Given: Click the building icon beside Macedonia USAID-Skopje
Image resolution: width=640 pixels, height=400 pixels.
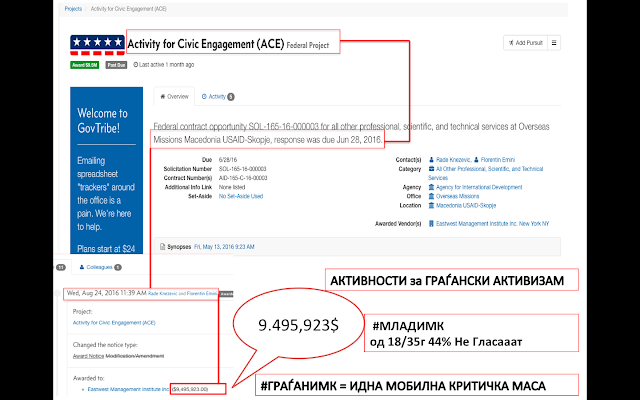Looking at the screenshot, I should click(431, 205).
